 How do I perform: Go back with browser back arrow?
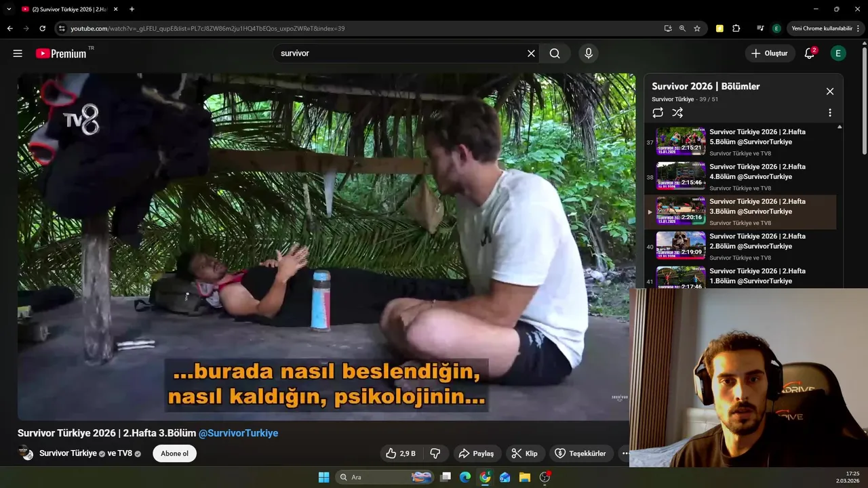[x=9, y=28]
